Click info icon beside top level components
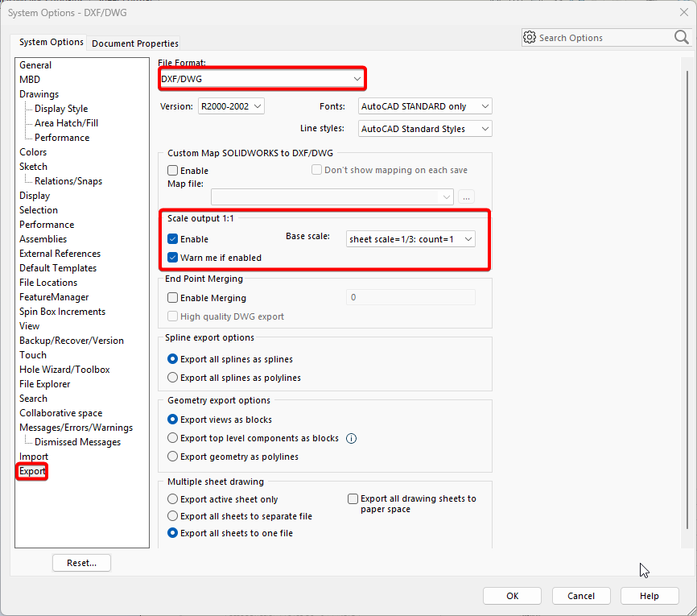The width and height of the screenshot is (697, 616). coord(351,439)
